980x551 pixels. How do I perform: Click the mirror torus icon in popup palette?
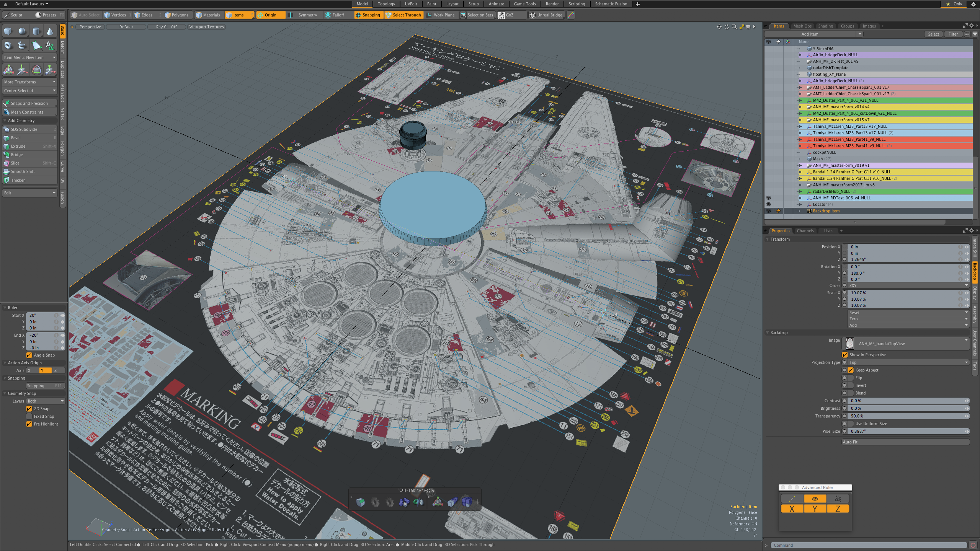418,502
